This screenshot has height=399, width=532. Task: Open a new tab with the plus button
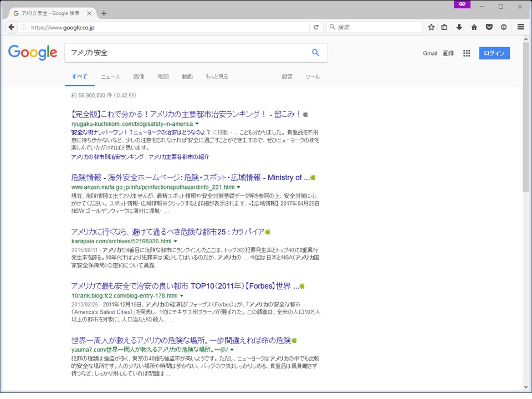104,13
